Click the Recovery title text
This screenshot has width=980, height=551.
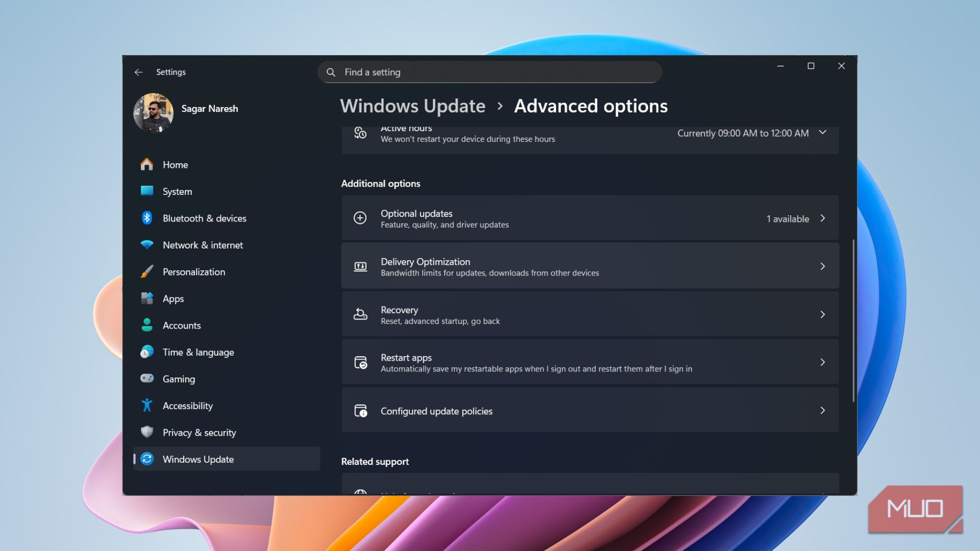(399, 310)
